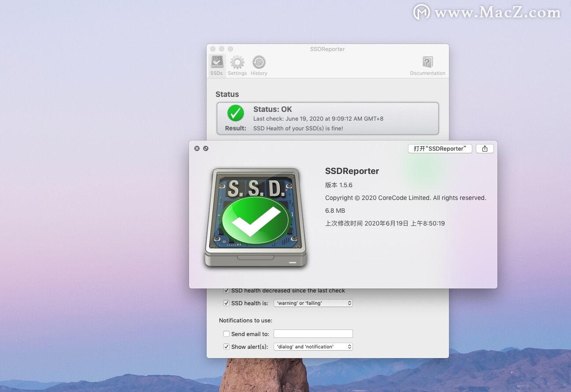Click the '上次修改时间' modified date line
This screenshot has width=571, height=392.
pyautogui.click(x=385, y=223)
